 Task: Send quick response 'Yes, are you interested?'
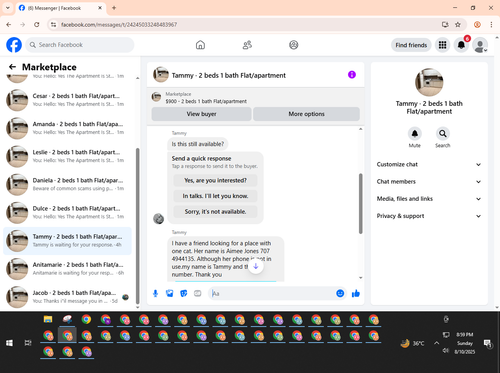215,180
